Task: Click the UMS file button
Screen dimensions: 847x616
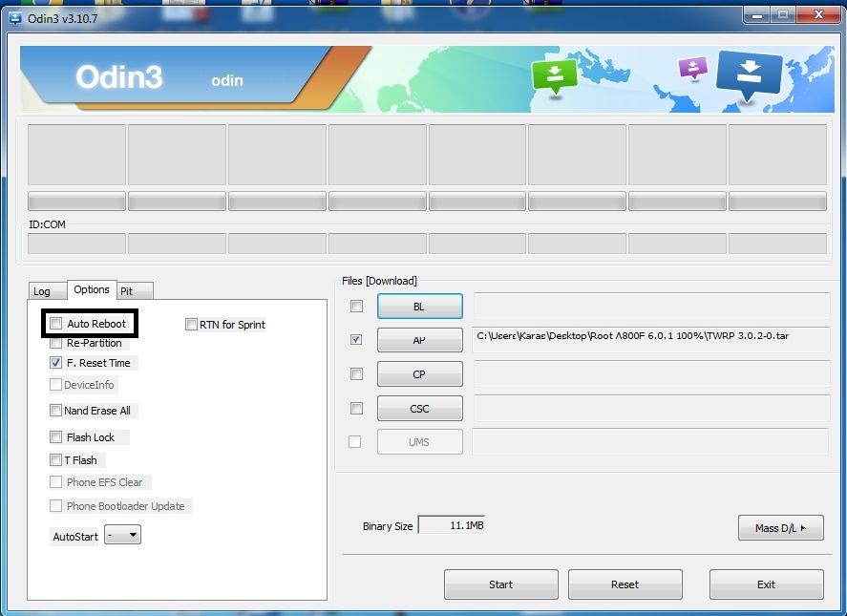Action: click(x=420, y=442)
